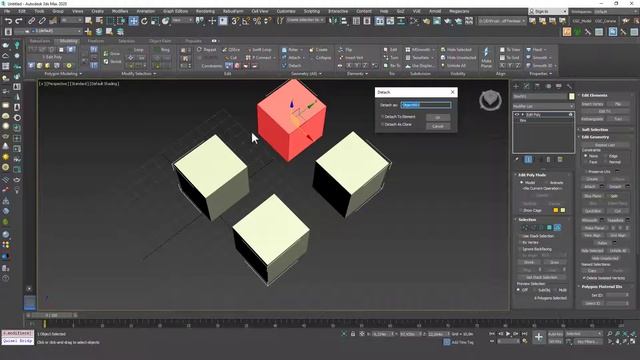Toggle Delete Isolated Vertices checkbox
This screenshot has height=360, width=640.
pos(584,278)
